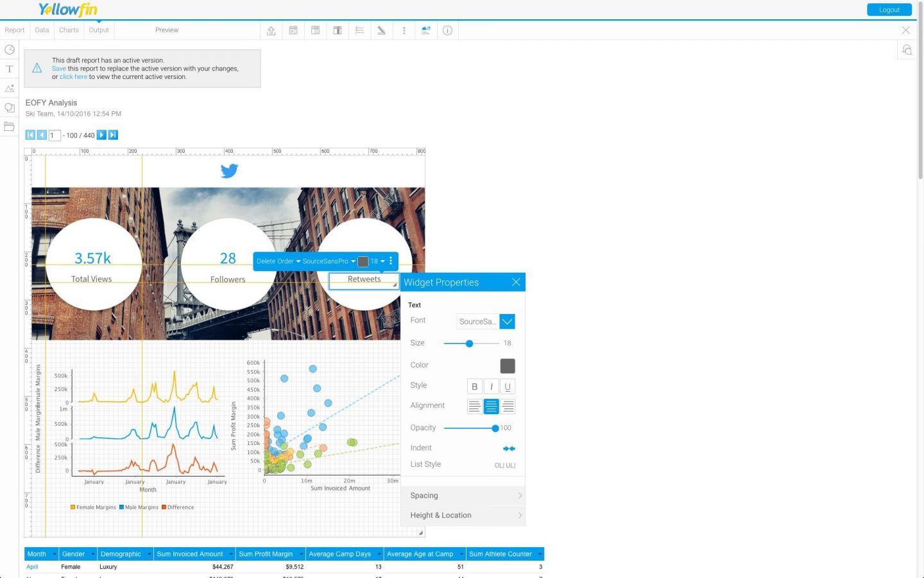
Task: Go to first page of results
Action: (x=30, y=135)
